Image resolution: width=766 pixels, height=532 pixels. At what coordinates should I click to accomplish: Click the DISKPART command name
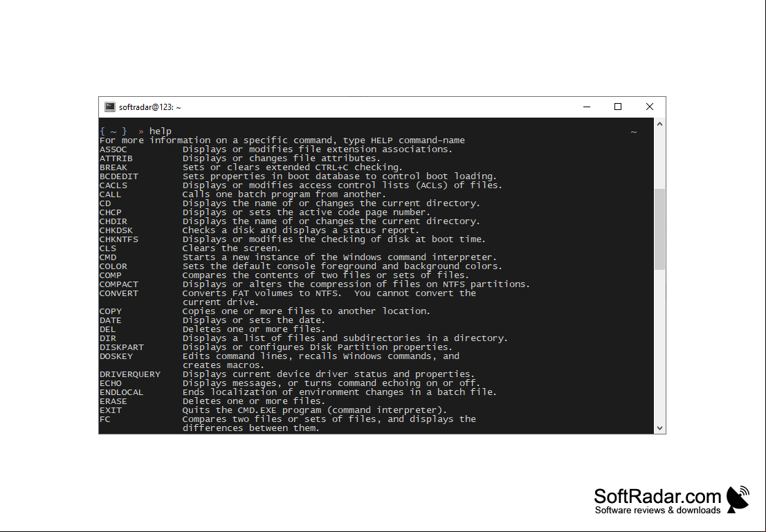point(122,347)
